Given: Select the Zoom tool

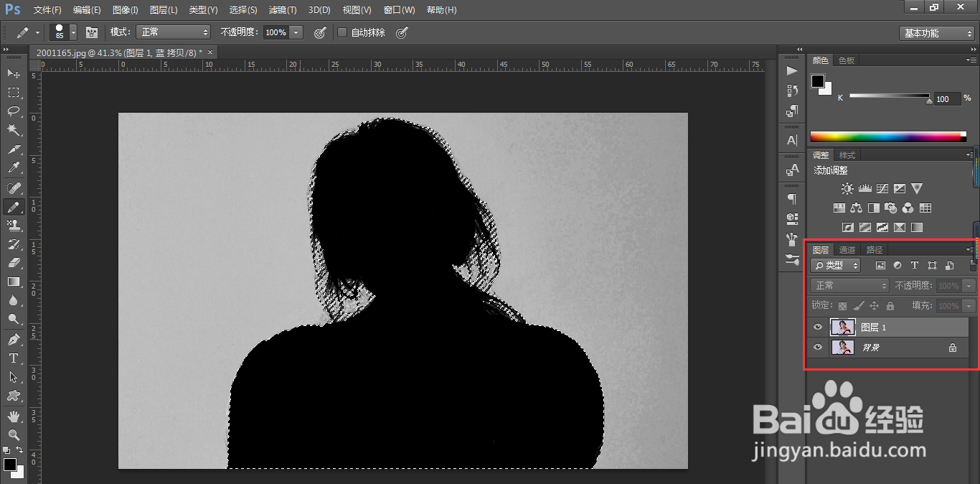Looking at the screenshot, I should [14, 435].
